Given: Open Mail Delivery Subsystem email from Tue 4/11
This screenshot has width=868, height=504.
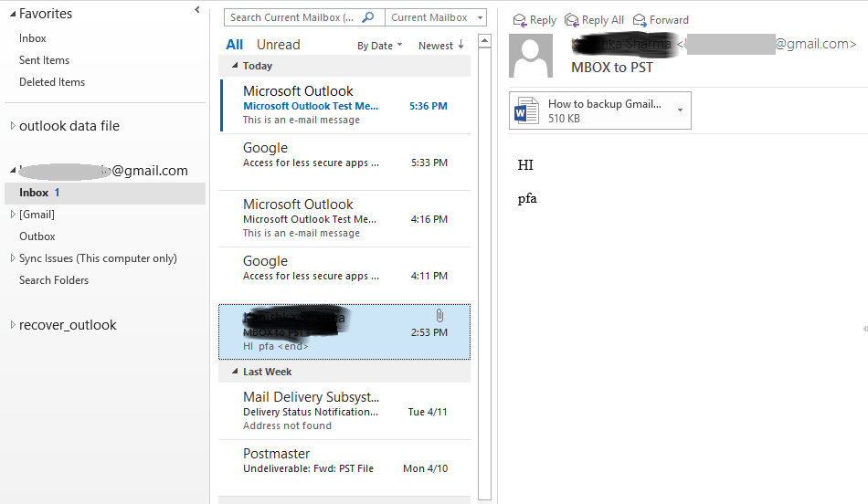Looking at the screenshot, I should coord(345,411).
